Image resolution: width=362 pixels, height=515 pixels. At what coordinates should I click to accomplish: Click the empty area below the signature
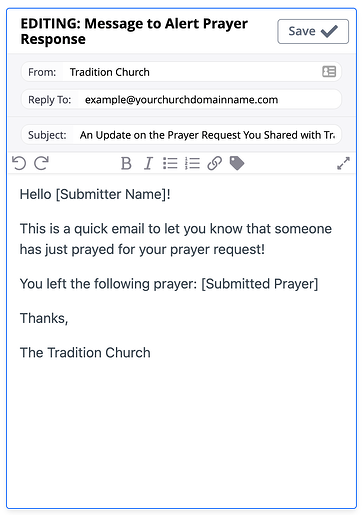pos(181,433)
